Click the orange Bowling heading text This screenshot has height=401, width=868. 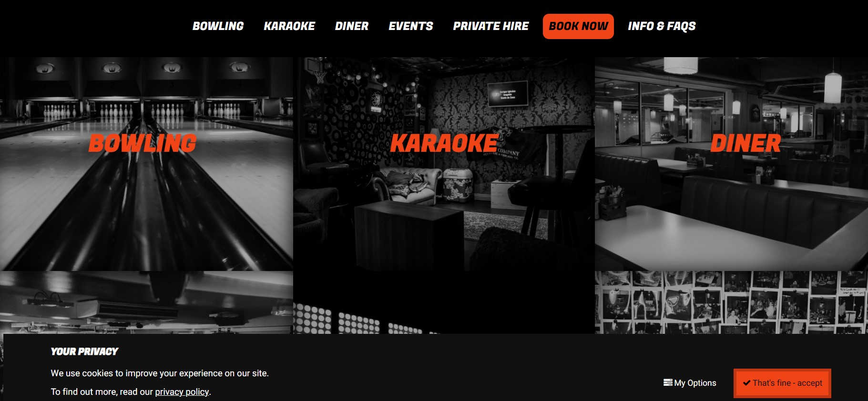pos(143,143)
